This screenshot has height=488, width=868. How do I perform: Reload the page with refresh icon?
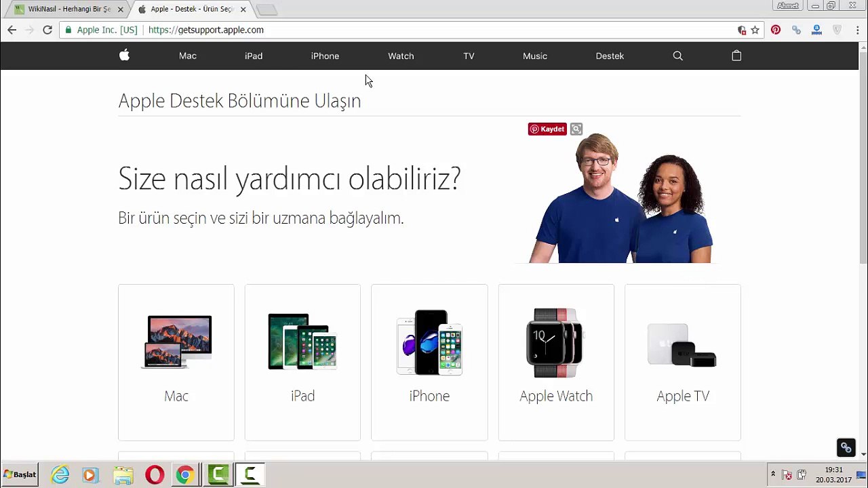point(47,30)
